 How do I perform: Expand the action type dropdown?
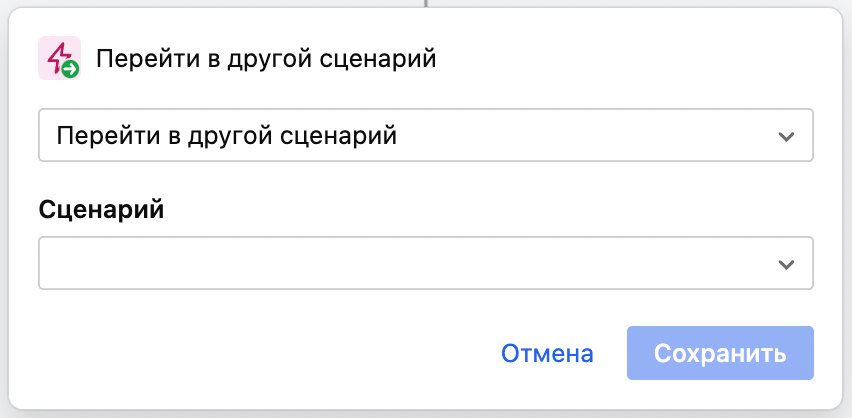425,136
